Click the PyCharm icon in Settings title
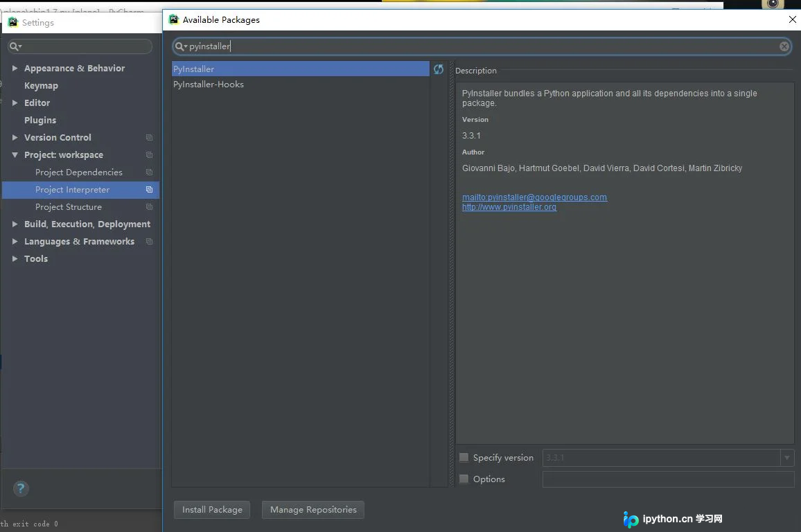This screenshot has width=801, height=532. (x=12, y=22)
